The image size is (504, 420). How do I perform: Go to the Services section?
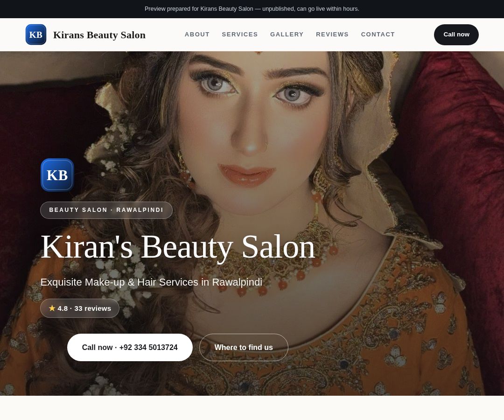click(240, 35)
